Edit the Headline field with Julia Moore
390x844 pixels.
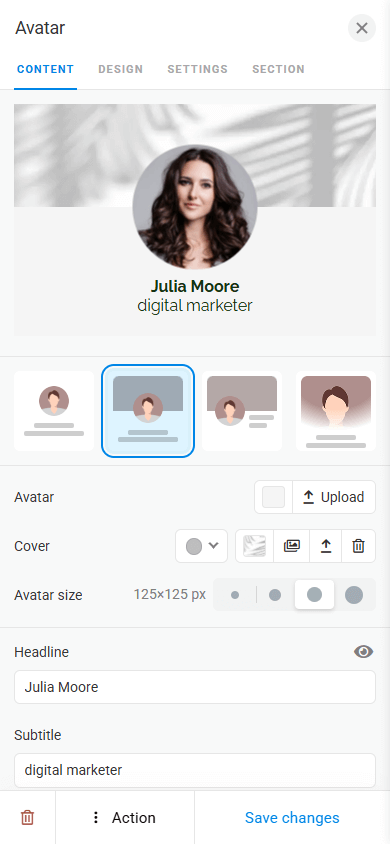tap(195, 687)
